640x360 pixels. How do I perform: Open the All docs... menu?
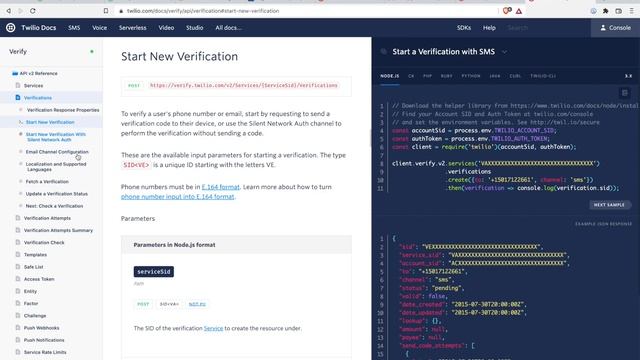tap(229, 28)
